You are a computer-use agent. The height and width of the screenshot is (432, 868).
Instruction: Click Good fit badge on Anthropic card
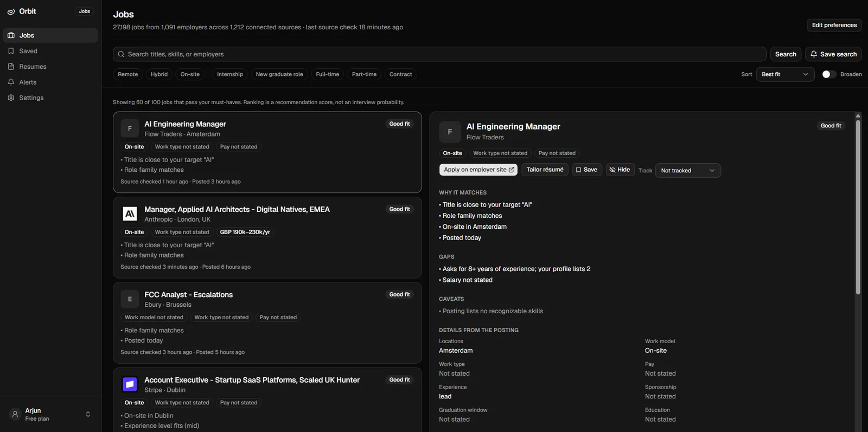[400, 209]
